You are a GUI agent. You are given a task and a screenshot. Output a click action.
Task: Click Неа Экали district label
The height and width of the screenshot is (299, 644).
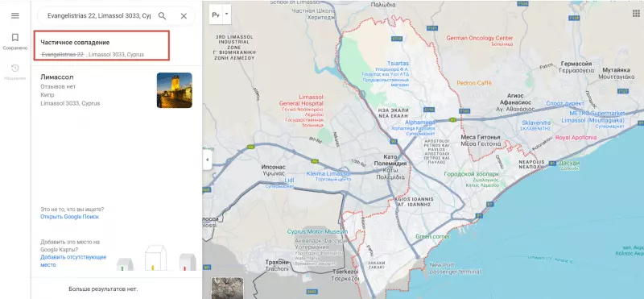click(x=394, y=113)
